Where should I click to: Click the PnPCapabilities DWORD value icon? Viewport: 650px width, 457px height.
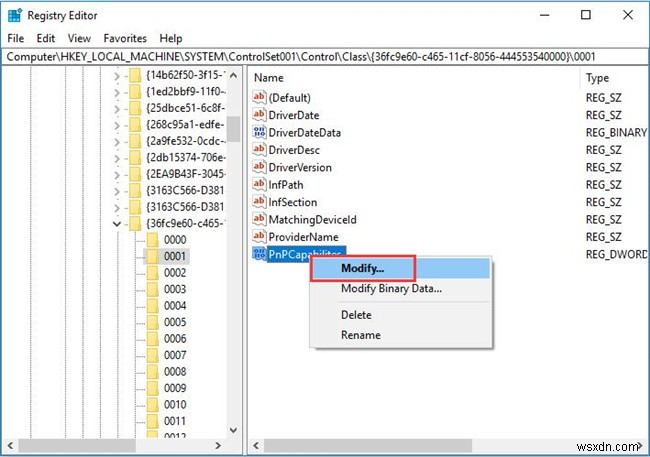point(259,254)
